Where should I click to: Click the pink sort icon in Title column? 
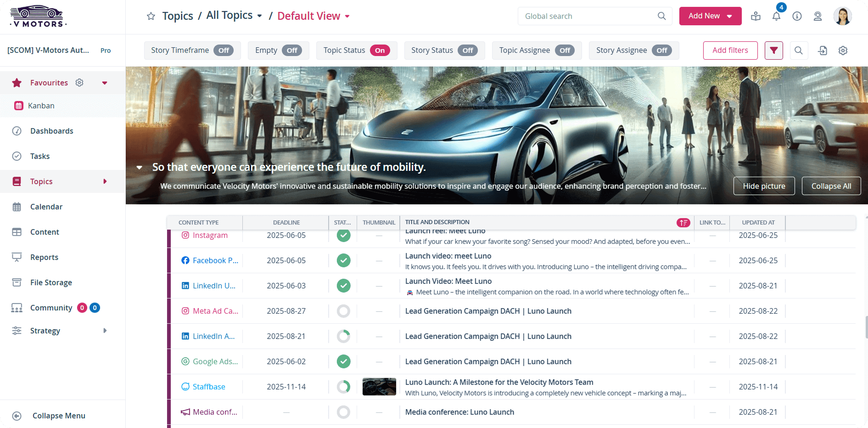coord(683,222)
